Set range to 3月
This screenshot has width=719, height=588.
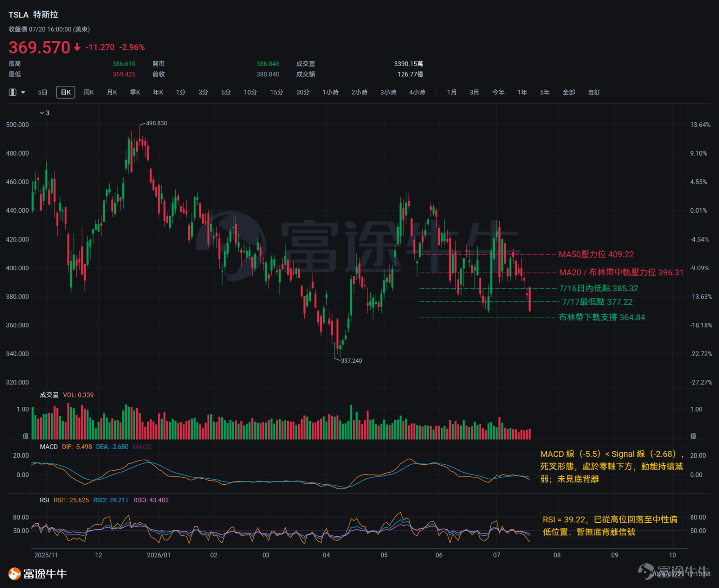[x=474, y=92]
